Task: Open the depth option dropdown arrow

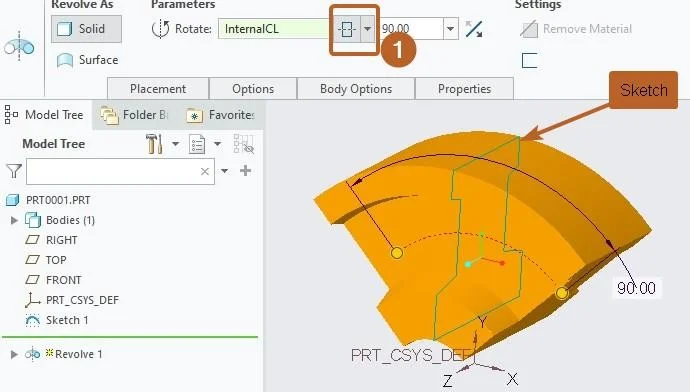Action: coord(367,29)
